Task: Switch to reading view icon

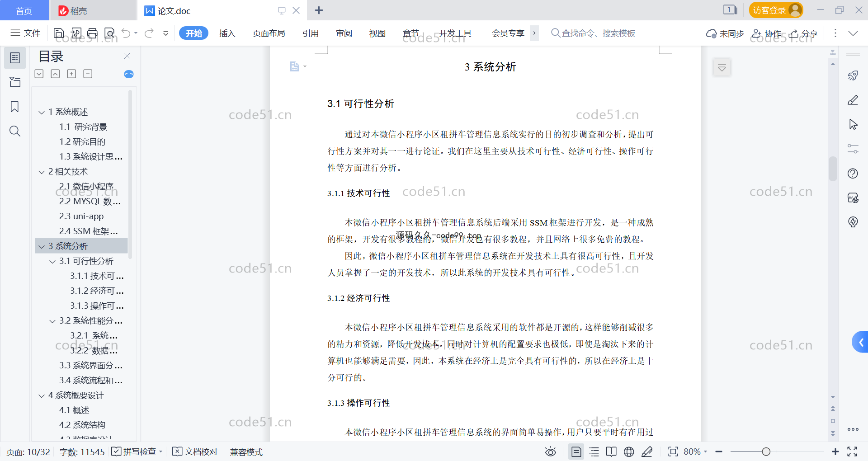Action: pyautogui.click(x=611, y=452)
